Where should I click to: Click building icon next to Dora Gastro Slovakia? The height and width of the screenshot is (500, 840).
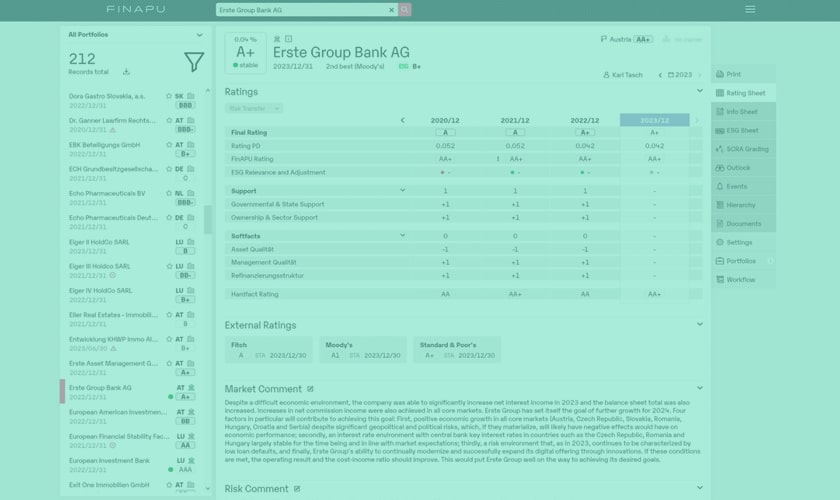point(191,96)
